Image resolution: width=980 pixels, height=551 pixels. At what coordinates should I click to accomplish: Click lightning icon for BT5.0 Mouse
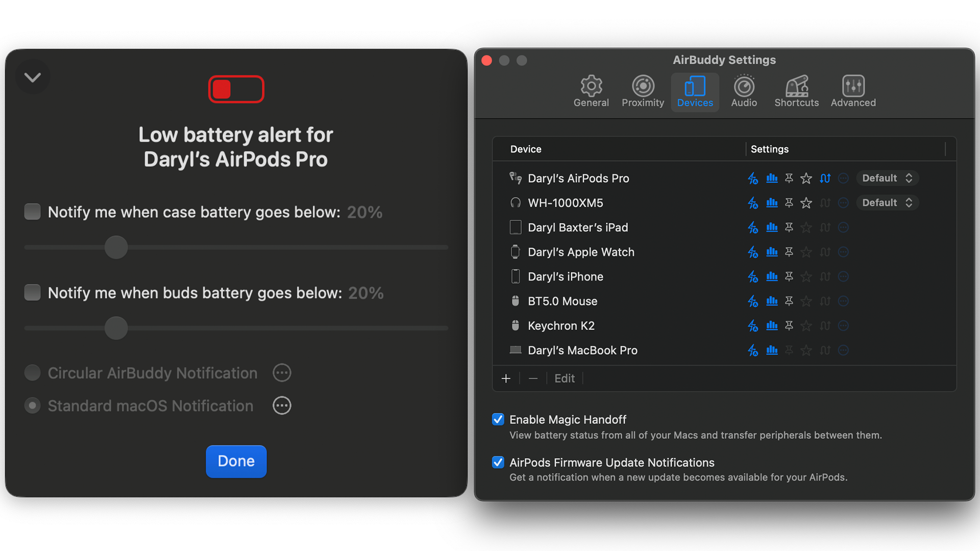[753, 301]
